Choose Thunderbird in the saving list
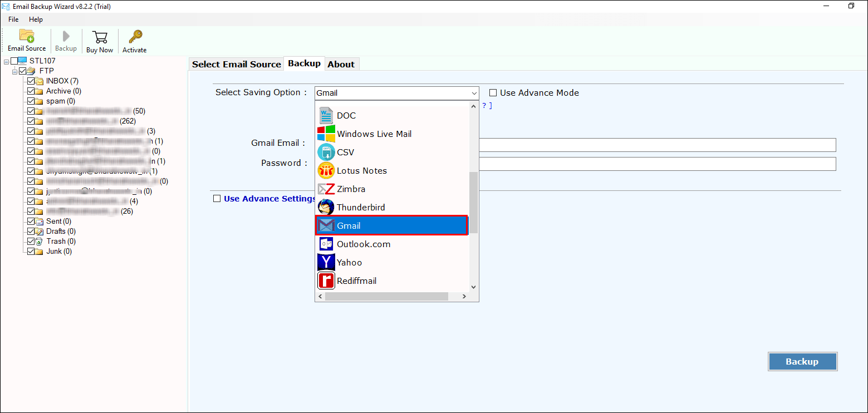The height and width of the screenshot is (413, 868). pyautogui.click(x=392, y=208)
